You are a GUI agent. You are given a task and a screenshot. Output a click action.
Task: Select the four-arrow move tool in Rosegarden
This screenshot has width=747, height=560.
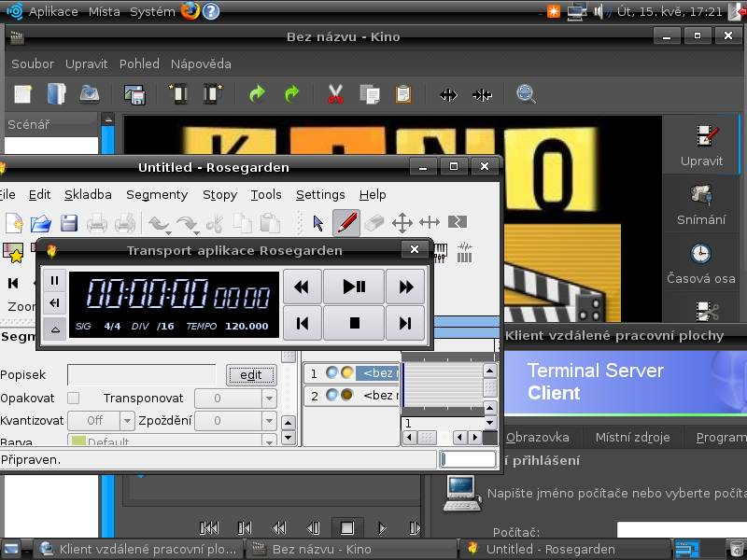click(x=402, y=222)
